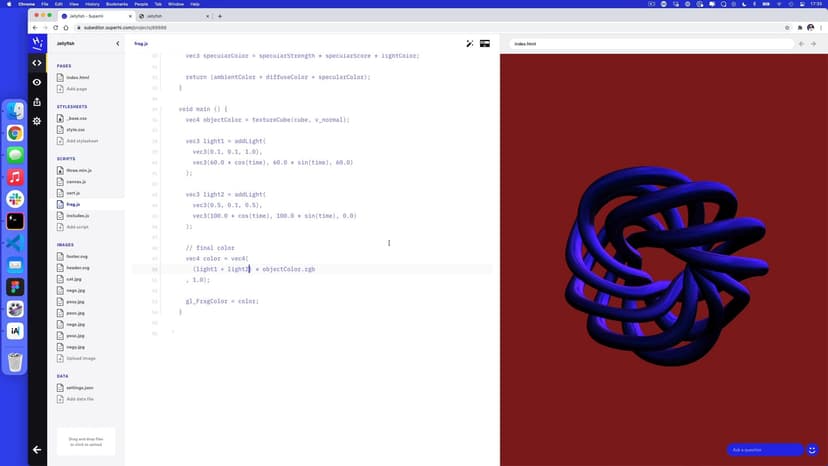This screenshot has width=828, height=466.
Task: Click the SuperHi logo icon
Action: (x=37, y=44)
